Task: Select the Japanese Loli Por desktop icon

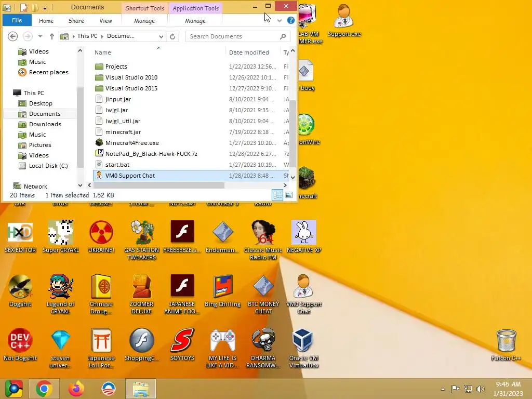Action: coord(101,348)
